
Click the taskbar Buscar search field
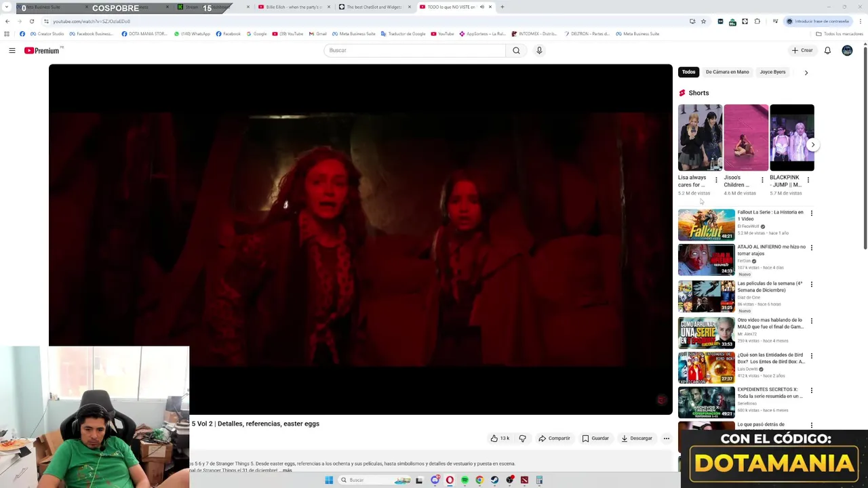click(375, 480)
